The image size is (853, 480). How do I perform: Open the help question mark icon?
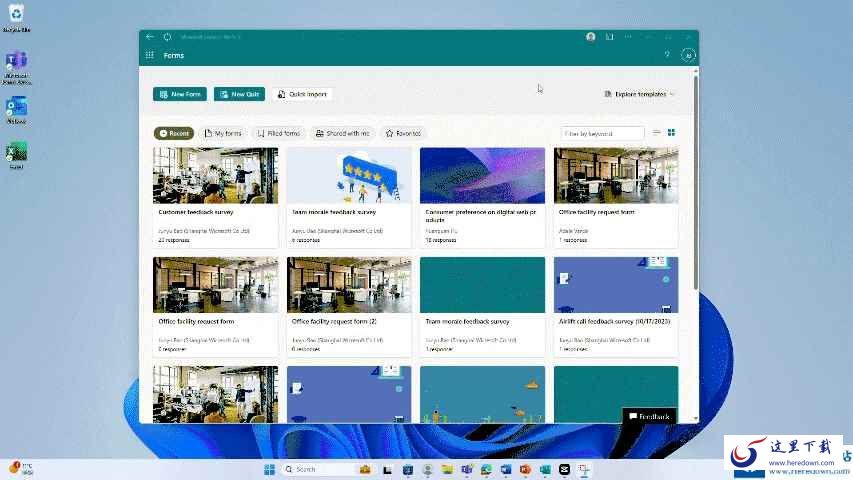(x=667, y=55)
